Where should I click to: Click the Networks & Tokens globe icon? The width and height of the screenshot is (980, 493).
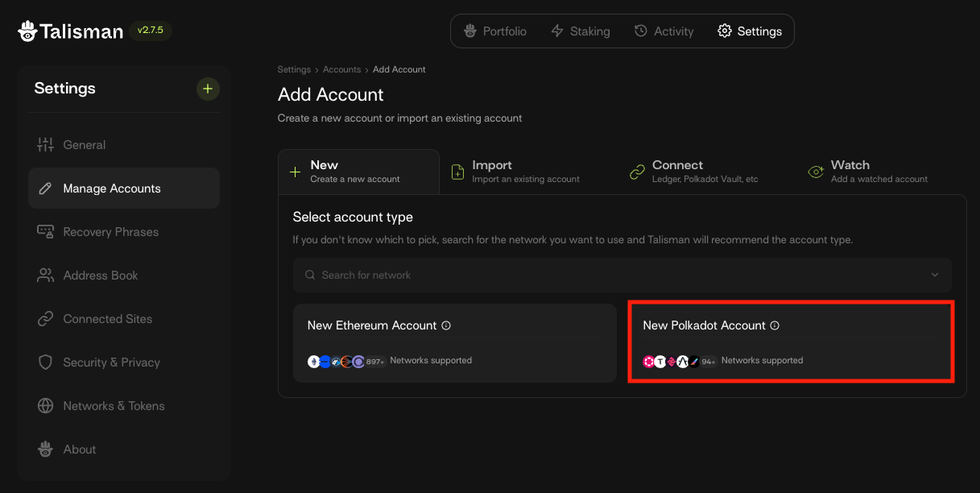click(x=46, y=406)
